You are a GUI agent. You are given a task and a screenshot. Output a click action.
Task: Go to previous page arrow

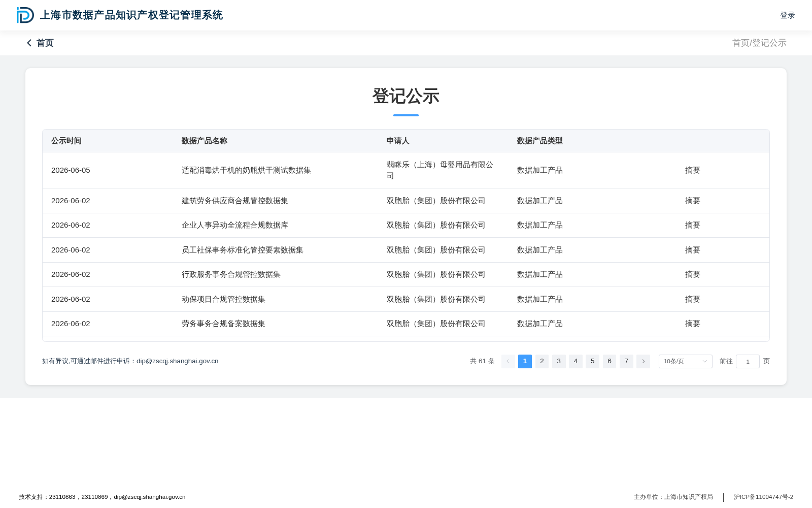click(x=508, y=361)
